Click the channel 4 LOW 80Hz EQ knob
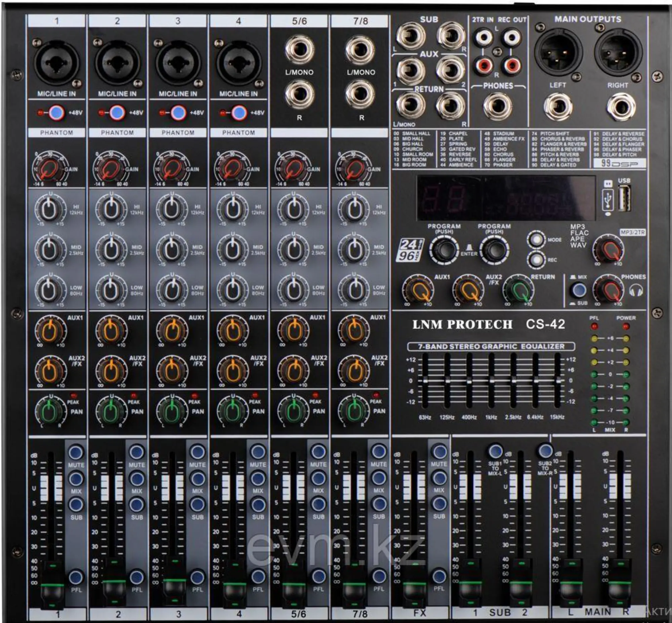Image resolution: width=672 pixels, height=623 pixels. point(233,290)
